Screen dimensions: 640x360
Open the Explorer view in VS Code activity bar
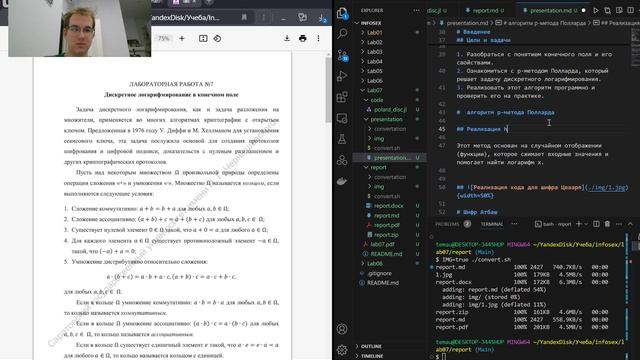[x=342, y=13]
